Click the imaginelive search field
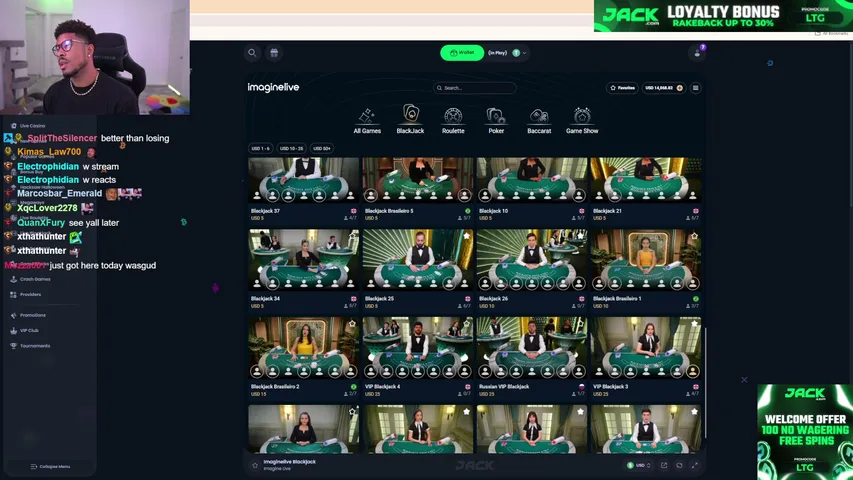The height and width of the screenshot is (480, 853). click(474, 88)
